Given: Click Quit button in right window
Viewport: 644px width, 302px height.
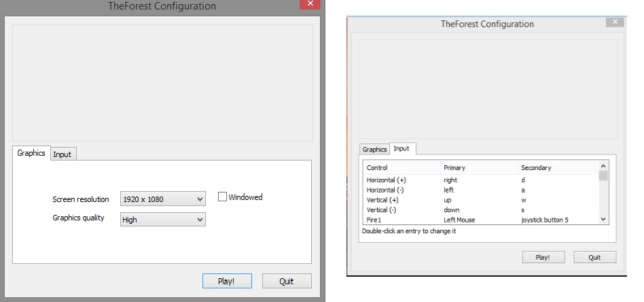Looking at the screenshot, I should [594, 257].
